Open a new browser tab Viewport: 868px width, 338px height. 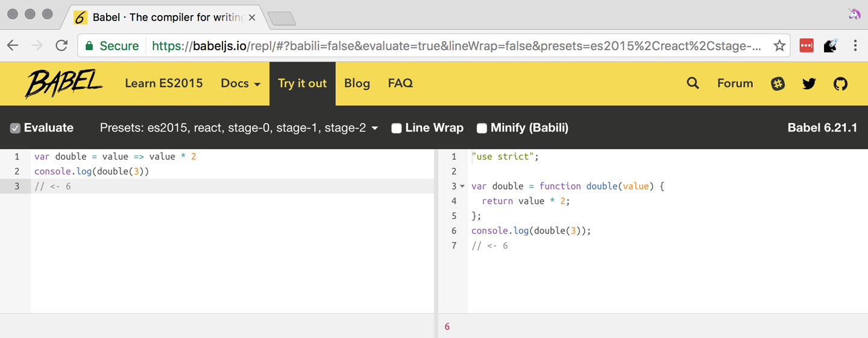(281, 19)
